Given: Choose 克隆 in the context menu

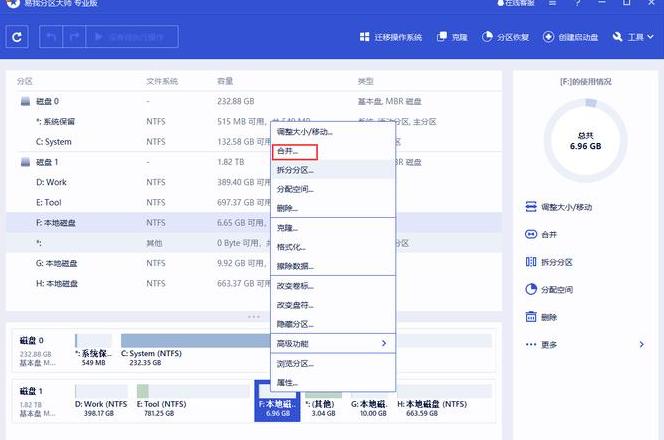Looking at the screenshot, I should click(333, 228).
